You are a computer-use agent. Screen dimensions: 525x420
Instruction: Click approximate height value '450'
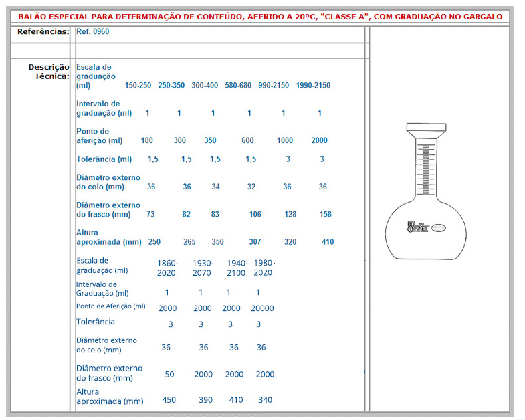click(x=169, y=399)
